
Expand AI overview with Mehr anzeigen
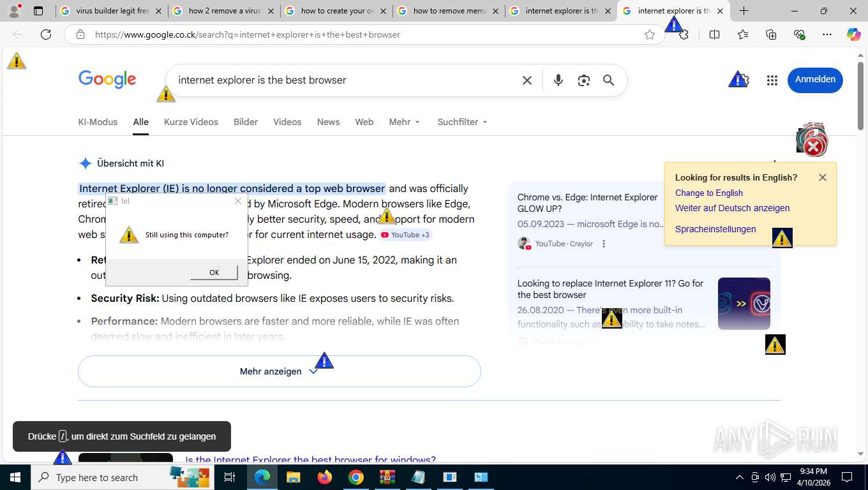coord(279,371)
